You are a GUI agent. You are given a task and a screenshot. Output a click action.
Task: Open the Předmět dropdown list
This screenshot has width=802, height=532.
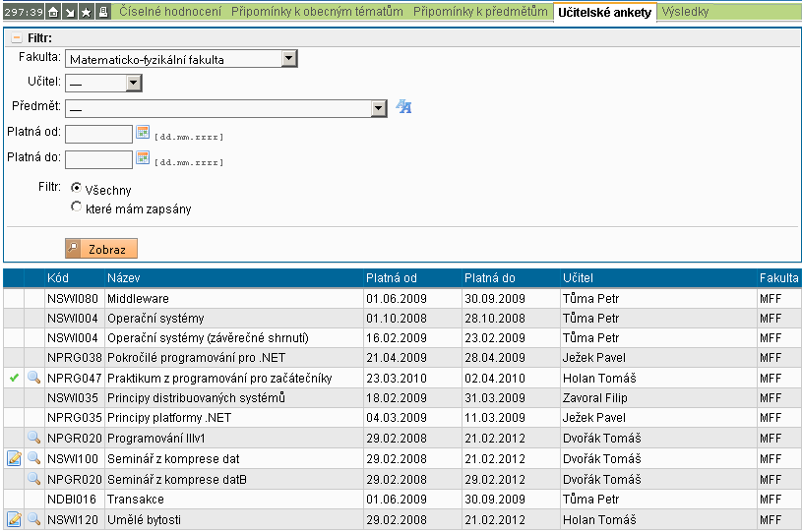coord(379,108)
